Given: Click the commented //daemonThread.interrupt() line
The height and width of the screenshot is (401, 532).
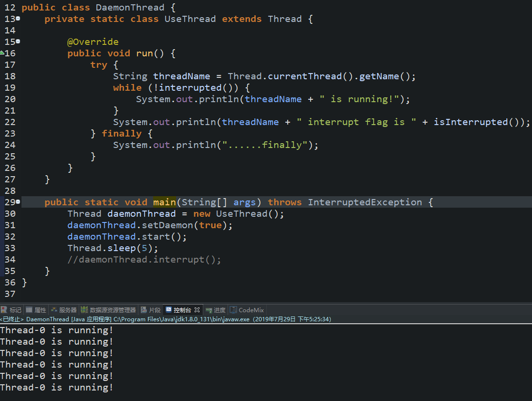Looking at the screenshot, I should (x=144, y=260).
